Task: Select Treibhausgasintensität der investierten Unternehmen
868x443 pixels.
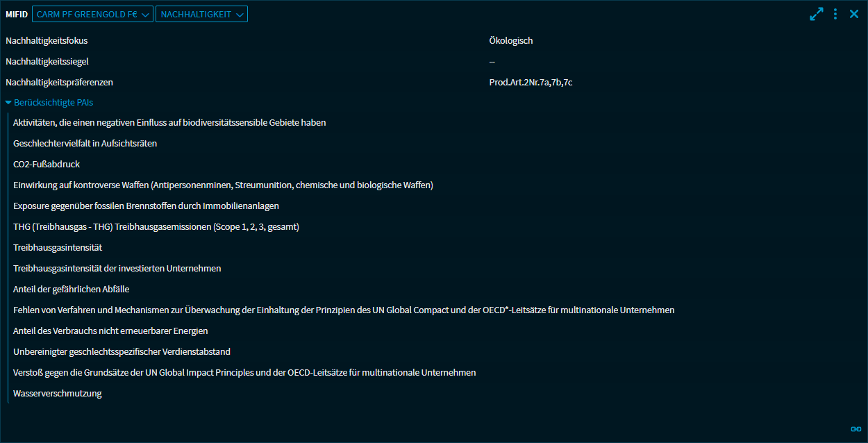Action: (x=117, y=269)
